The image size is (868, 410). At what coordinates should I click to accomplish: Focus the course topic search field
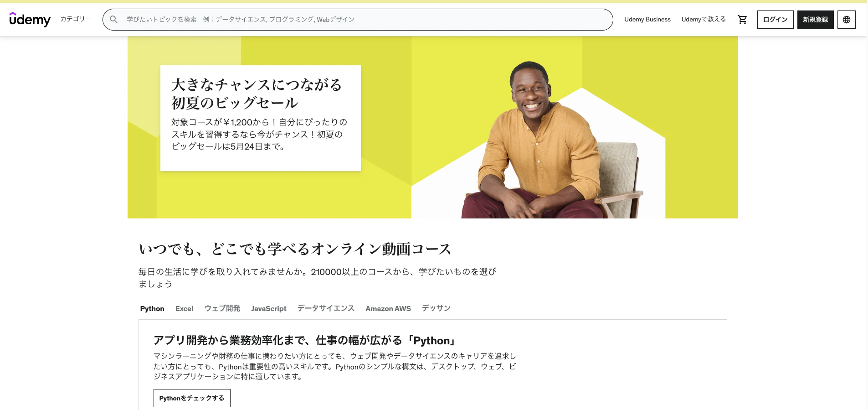(x=358, y=20)
